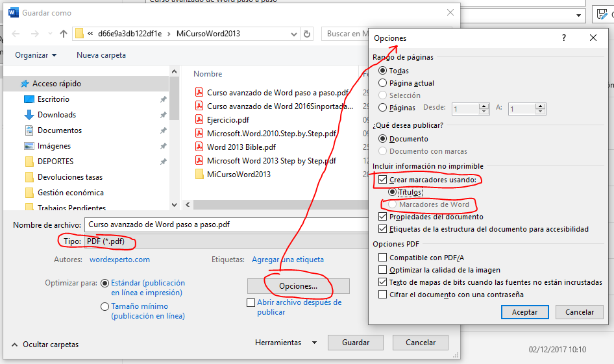The height and width of the screenshot is (364, 614).
Task: Select Documento to publish
Action: pos(382,139)
